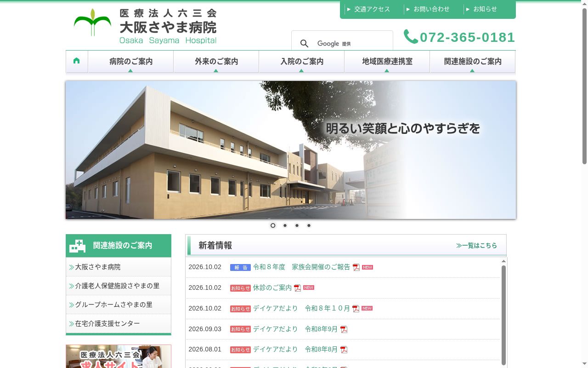Open お知らせ top link
Screen dimensions: 588x368
pyautogui.click(x=485, y=9)
